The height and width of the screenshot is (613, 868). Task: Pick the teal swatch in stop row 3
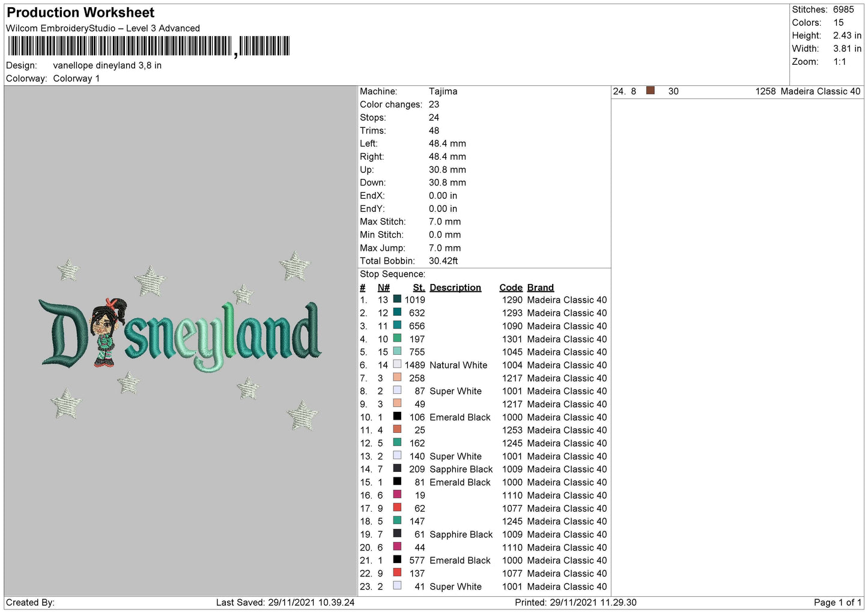click(x=397, y=325)
